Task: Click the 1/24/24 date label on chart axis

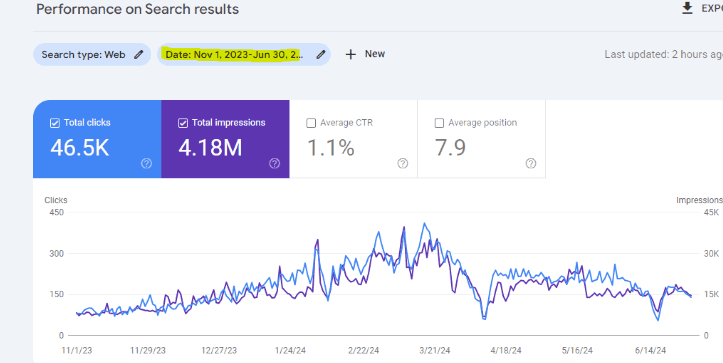Action: pyautogui.click(x=290, y=351)
